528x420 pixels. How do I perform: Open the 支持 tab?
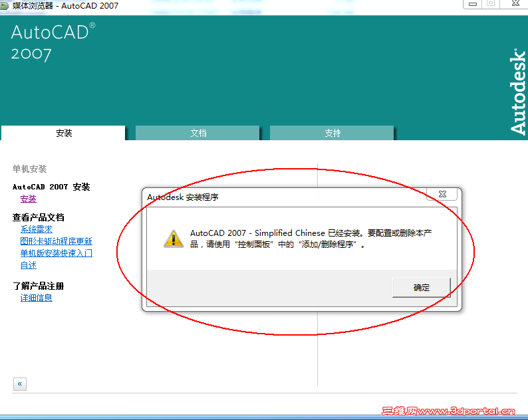[332, 133]
